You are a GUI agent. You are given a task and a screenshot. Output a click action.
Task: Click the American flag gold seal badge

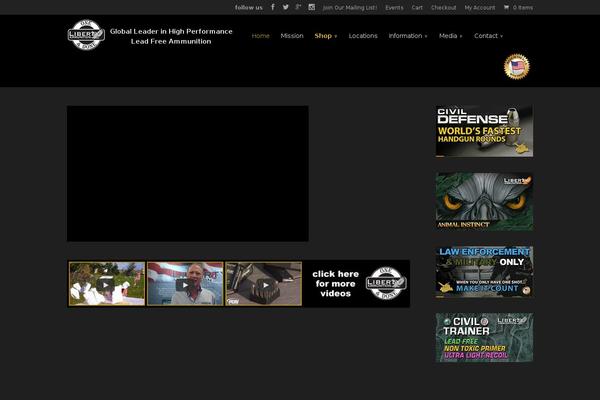tap(517, 67)
